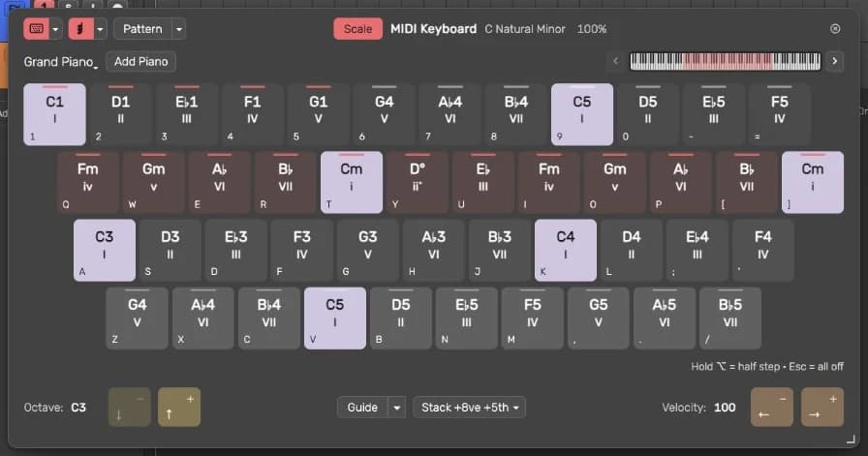Trigger the E♭ chord on key U
The width and height of the screenshot is (868, 456).
coord(483,182)
